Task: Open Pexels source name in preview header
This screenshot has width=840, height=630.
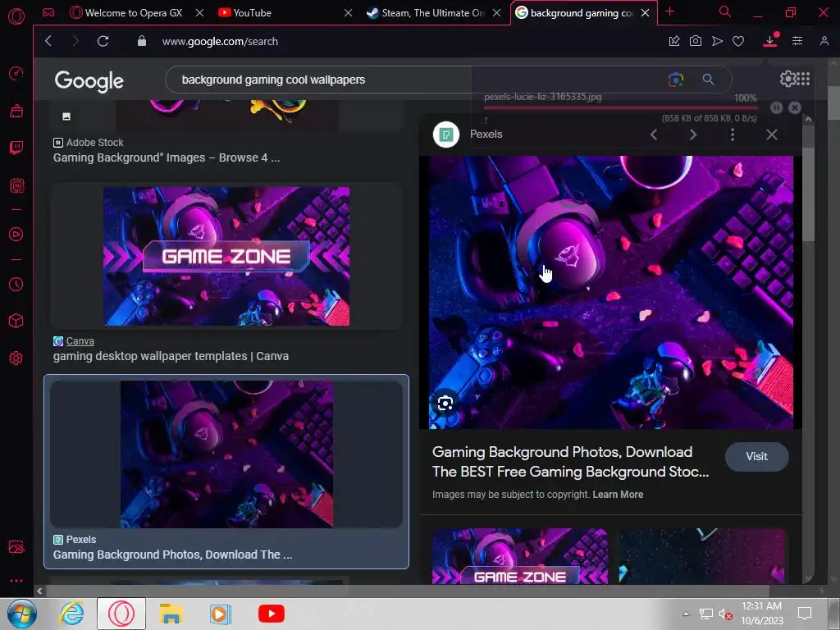Action: click(x=486, y=134)
